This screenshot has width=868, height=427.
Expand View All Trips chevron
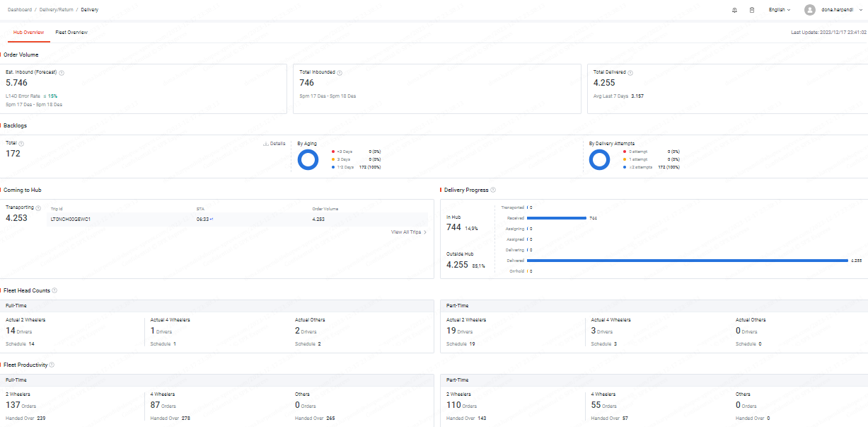pos(424,232)
